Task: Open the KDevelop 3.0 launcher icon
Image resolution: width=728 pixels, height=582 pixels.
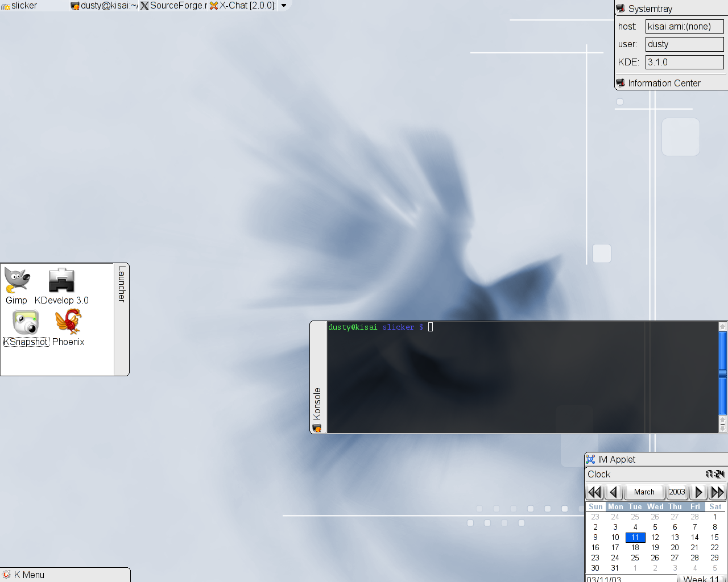Action: 61,286
